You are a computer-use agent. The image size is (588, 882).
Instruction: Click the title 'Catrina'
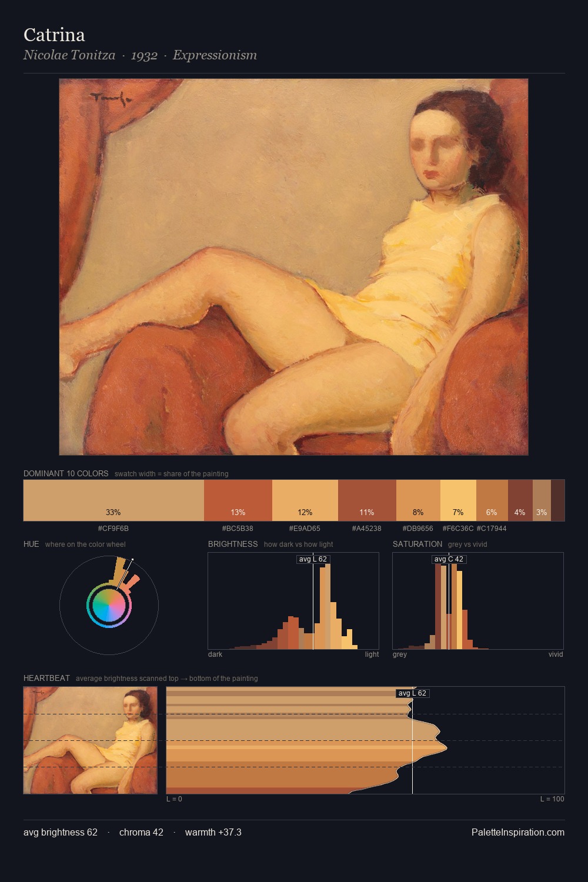54,35
